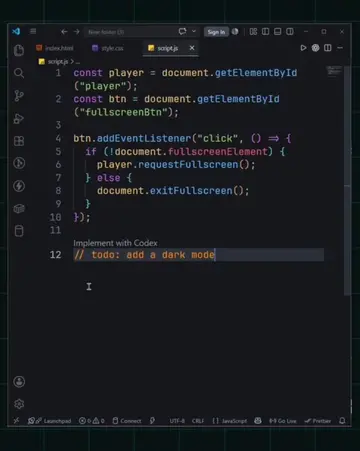Click the Copilot status icon
This screenshot has width=360, height=451.
(x=258, y=421)
